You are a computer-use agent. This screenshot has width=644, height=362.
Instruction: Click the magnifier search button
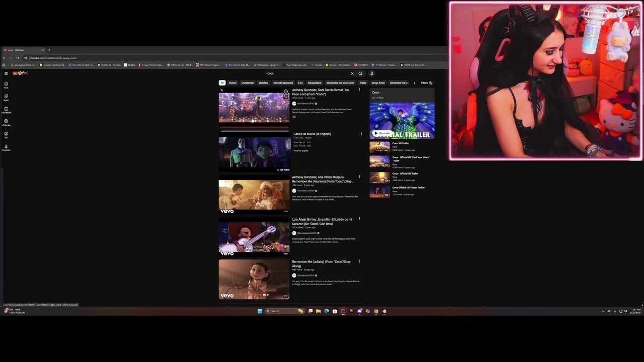[360, 73]
